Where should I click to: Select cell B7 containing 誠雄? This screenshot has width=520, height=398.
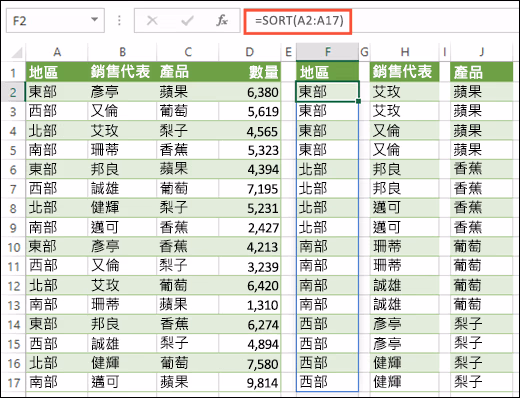tap(122, 189)
